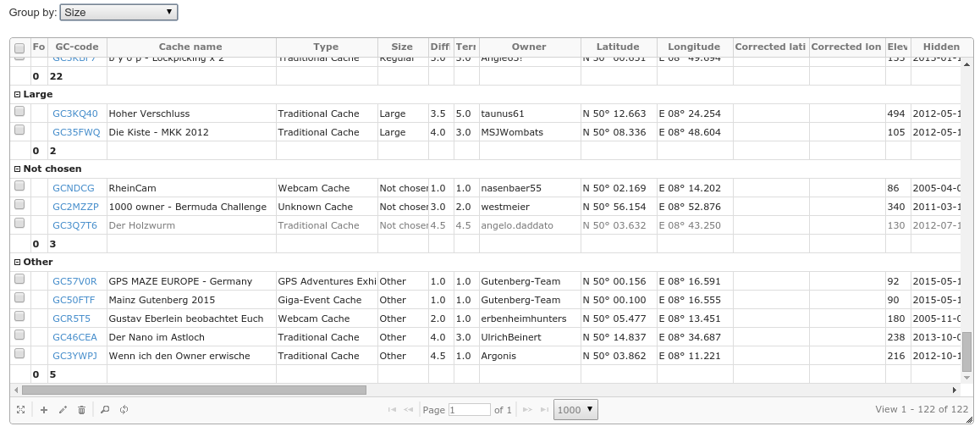Go to the last page using pager icon

(x=543, y=410)
